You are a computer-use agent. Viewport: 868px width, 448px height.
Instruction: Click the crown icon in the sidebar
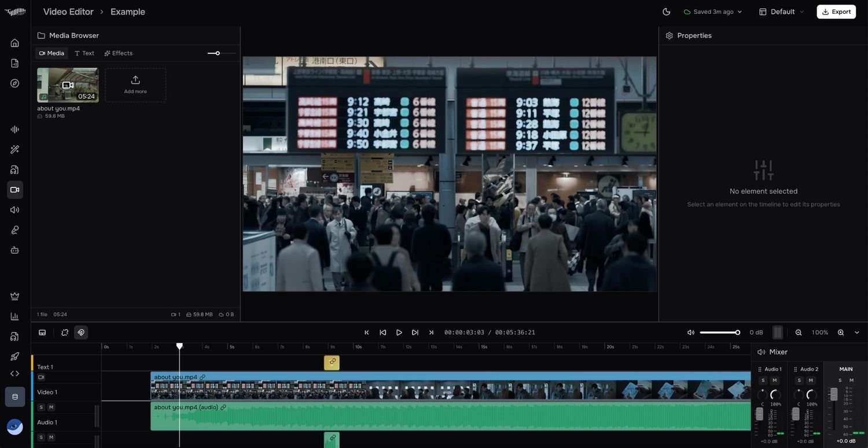point(14,296)
